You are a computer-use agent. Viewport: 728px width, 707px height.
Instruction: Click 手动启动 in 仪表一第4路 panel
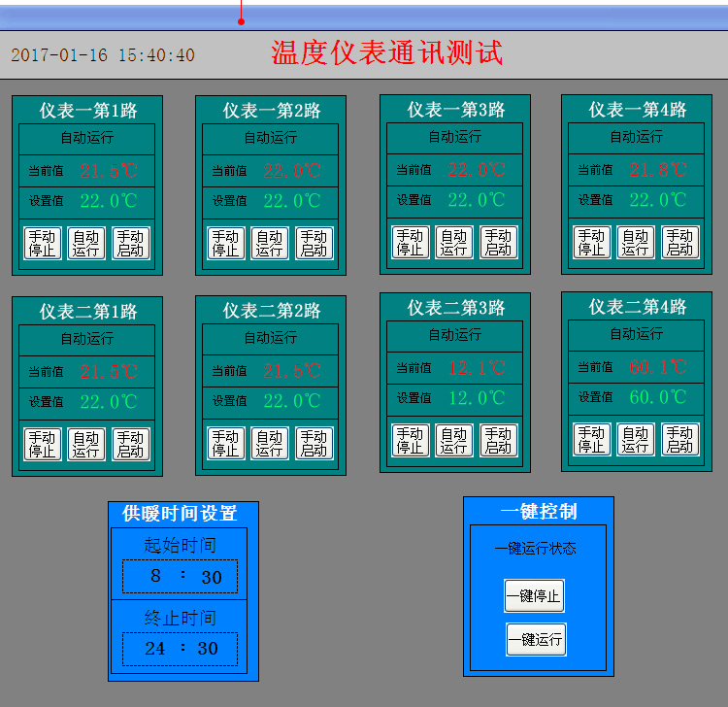[x=680, y=243]
